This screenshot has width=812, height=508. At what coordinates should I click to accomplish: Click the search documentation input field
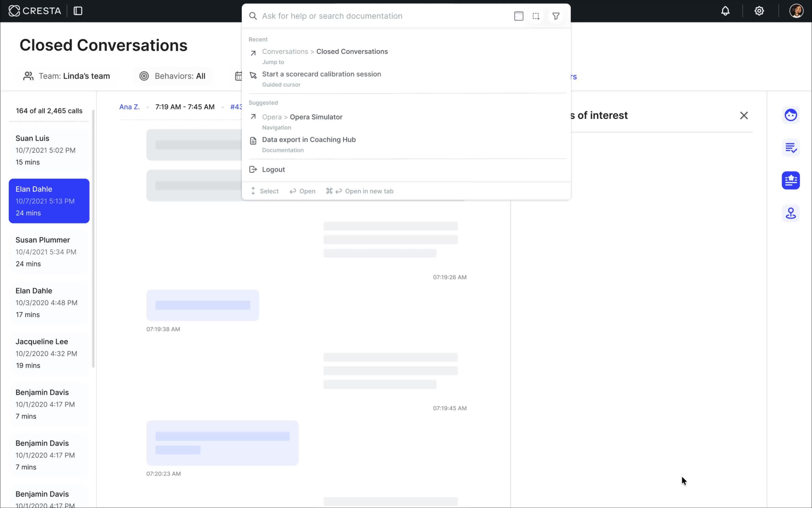[383, 16]
